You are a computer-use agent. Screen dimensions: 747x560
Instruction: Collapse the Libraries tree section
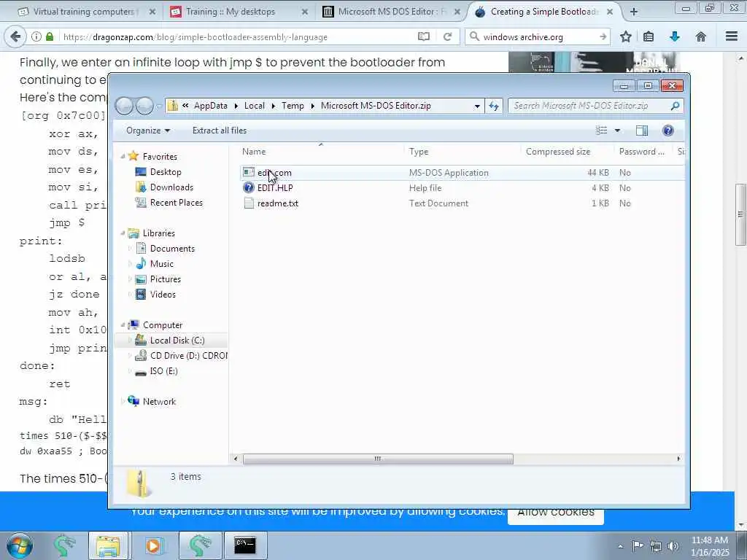123,233
